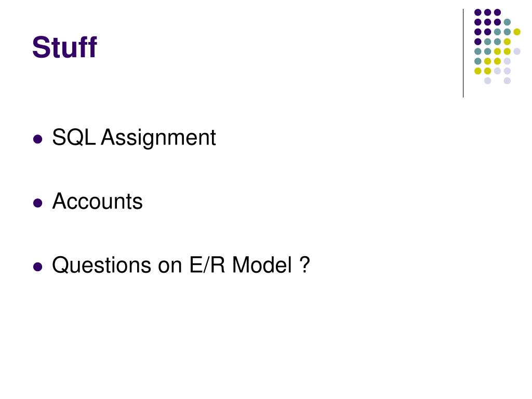532x399 pixels.
Task: Click "Questions on E/R Model ?" text
Action: [181, 264]
